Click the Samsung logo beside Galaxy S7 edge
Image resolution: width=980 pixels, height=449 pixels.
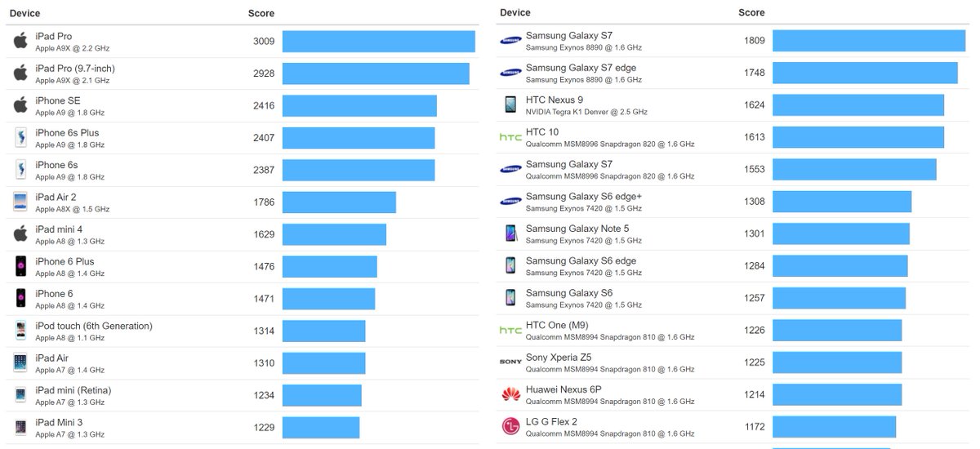click(x=511, y=73)
